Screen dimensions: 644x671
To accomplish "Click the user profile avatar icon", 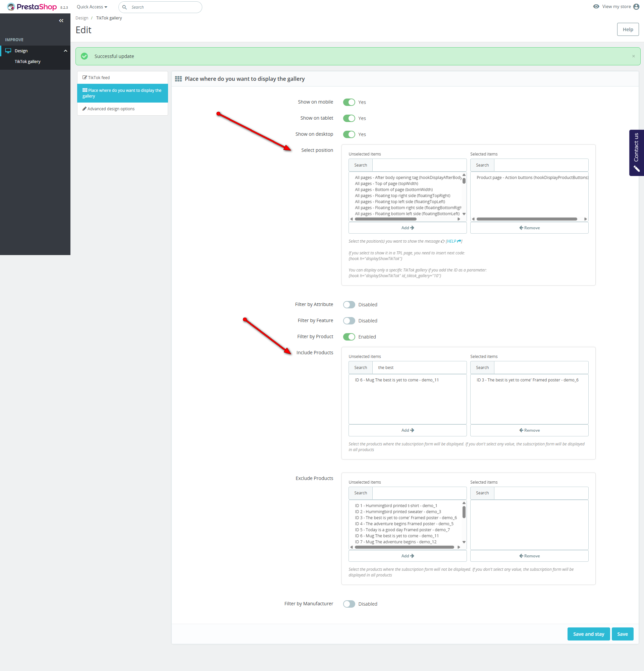I will coord(636,7).
